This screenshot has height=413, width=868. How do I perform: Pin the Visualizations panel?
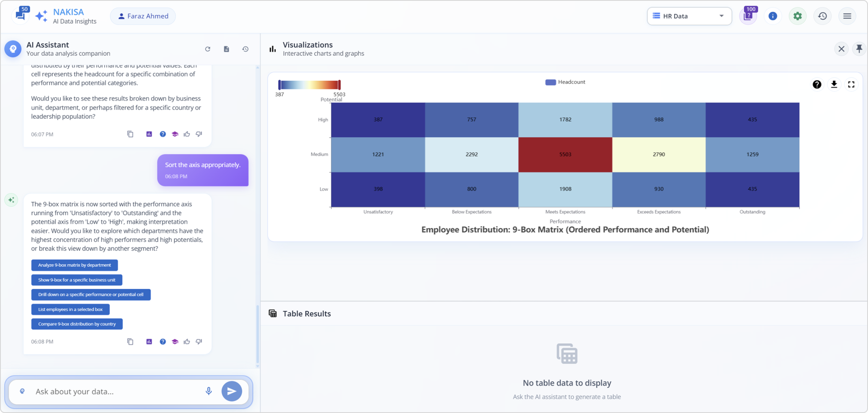point(859,49)
